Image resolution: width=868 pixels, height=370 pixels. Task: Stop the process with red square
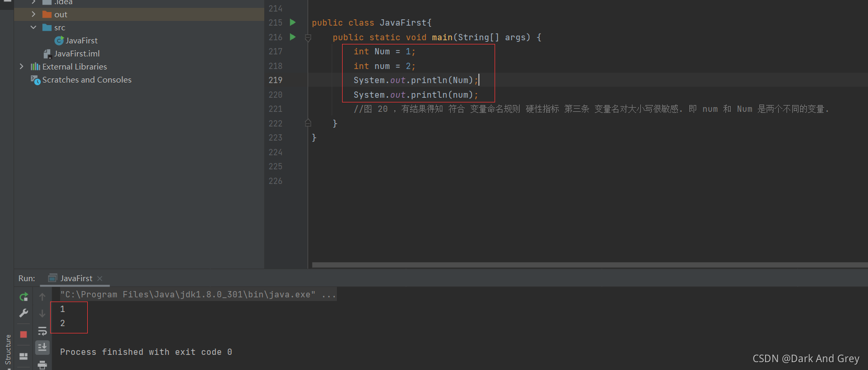pyautogui.click(x=24, y=334)
